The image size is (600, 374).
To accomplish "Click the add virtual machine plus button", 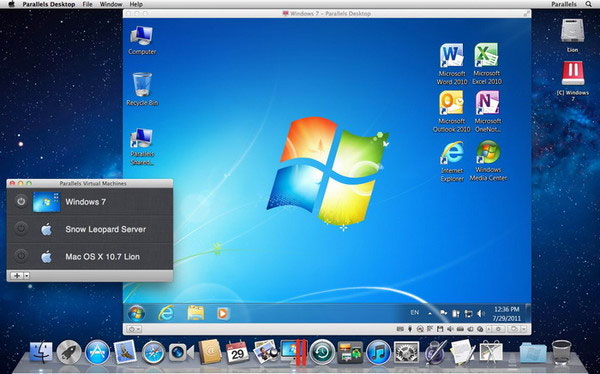I will pos(17,276).
